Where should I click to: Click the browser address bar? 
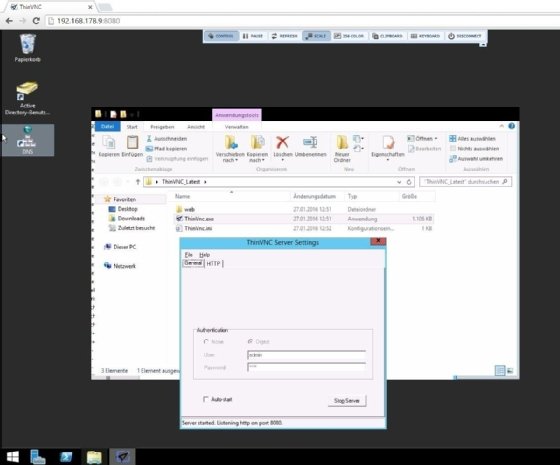(x=300, y=21)
